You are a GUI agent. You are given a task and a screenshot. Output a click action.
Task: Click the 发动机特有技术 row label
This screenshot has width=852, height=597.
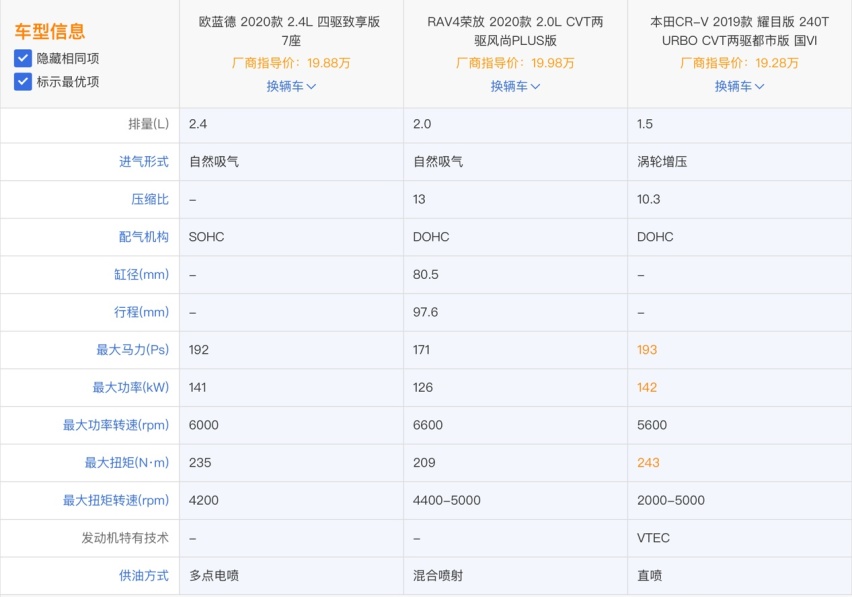[125, 538]
